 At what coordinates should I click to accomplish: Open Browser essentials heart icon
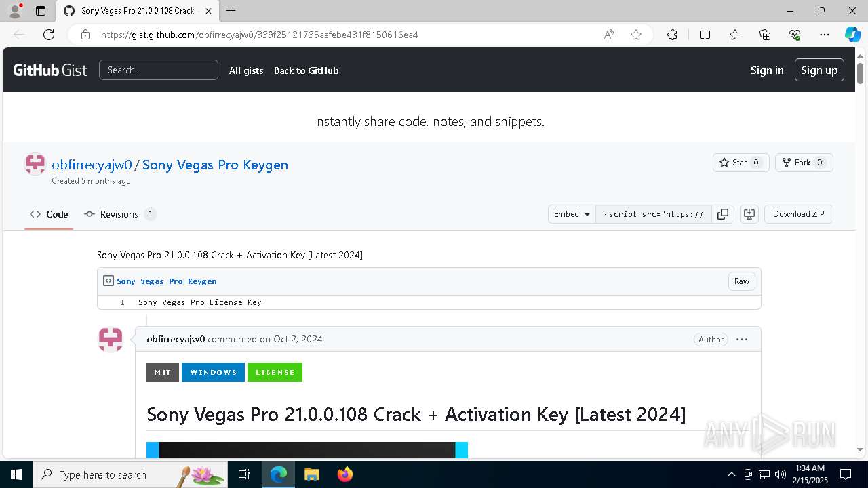795,35
